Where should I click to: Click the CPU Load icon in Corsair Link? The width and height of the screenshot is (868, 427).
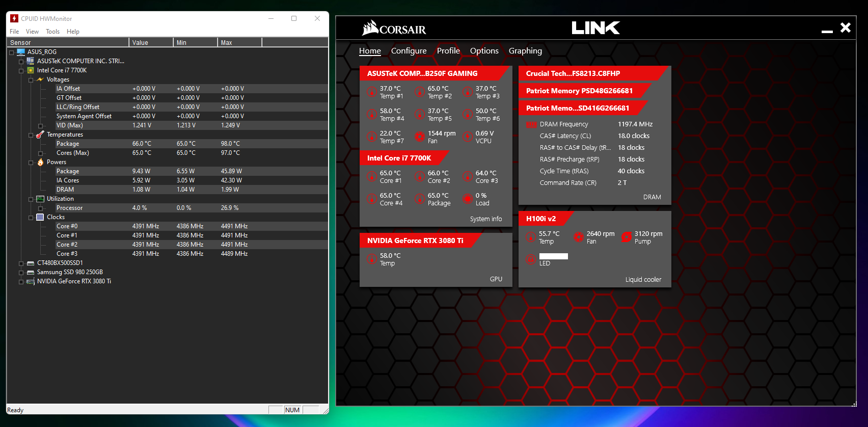[467, 199]
